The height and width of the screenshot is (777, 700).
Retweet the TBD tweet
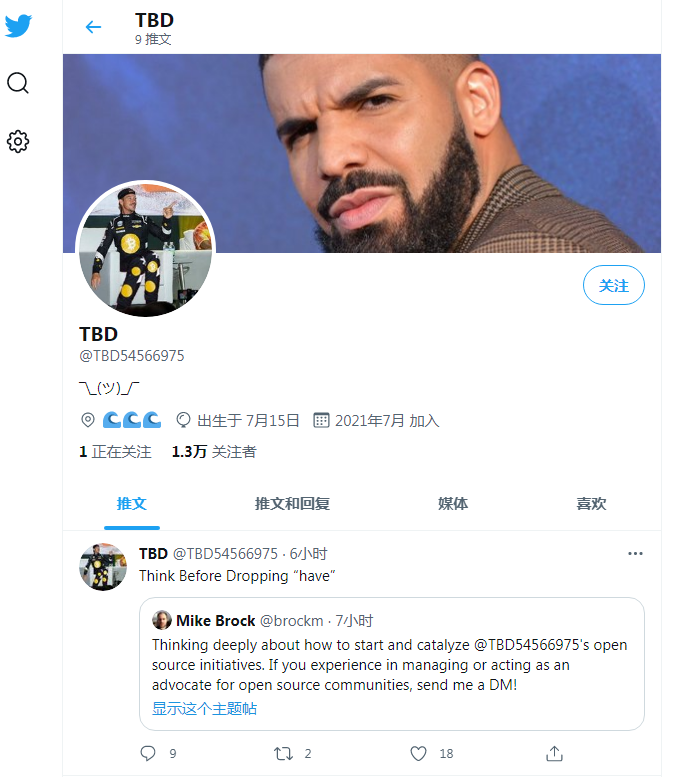click(284, 753)
